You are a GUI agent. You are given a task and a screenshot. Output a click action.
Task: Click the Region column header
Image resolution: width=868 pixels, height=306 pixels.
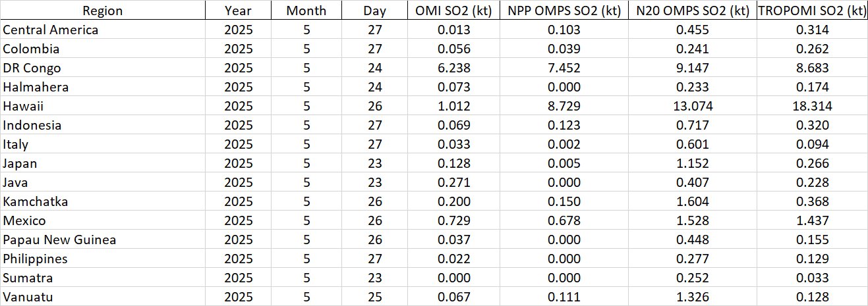point(103,11)
